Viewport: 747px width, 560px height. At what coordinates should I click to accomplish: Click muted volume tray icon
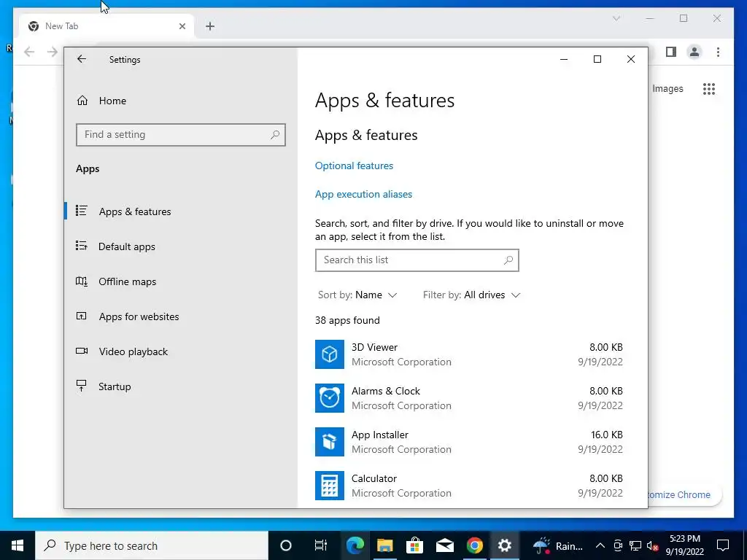[x=652, y=545]
